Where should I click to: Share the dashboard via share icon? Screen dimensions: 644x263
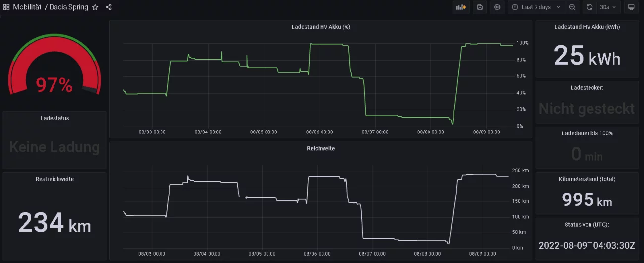coord(109,7)
